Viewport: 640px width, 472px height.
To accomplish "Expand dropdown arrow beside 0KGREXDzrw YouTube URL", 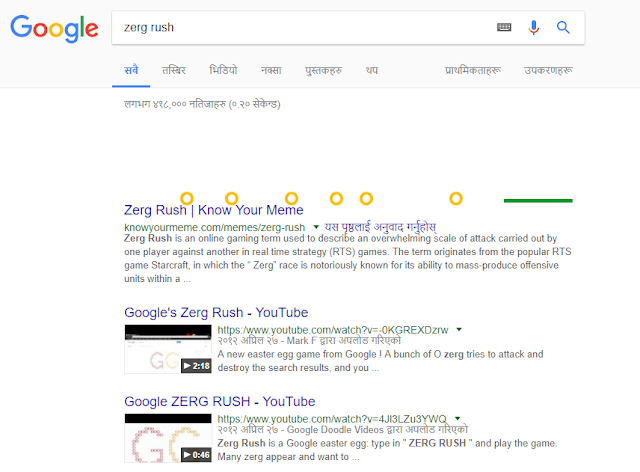I will pyautogui.click(x=459, y=330).
